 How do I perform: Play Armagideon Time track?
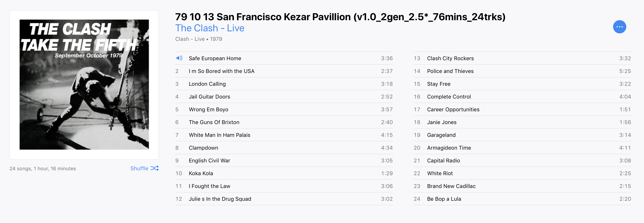click(x=522, y=148)
